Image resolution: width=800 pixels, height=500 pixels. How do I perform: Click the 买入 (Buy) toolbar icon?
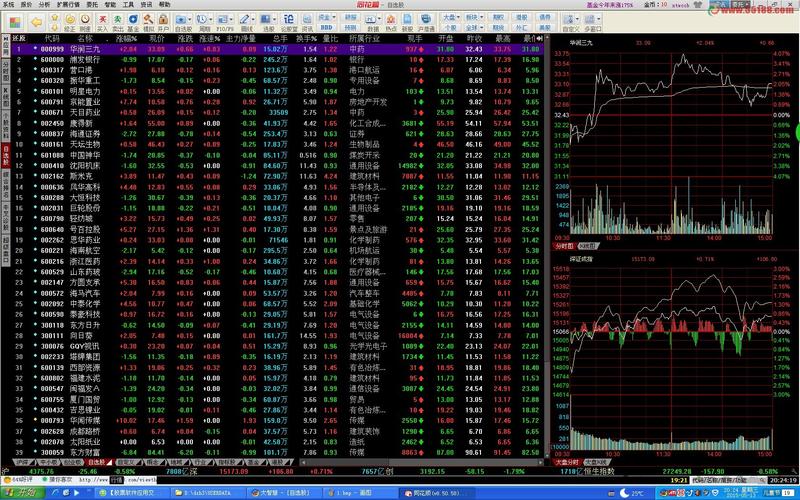tap(102, 21)
